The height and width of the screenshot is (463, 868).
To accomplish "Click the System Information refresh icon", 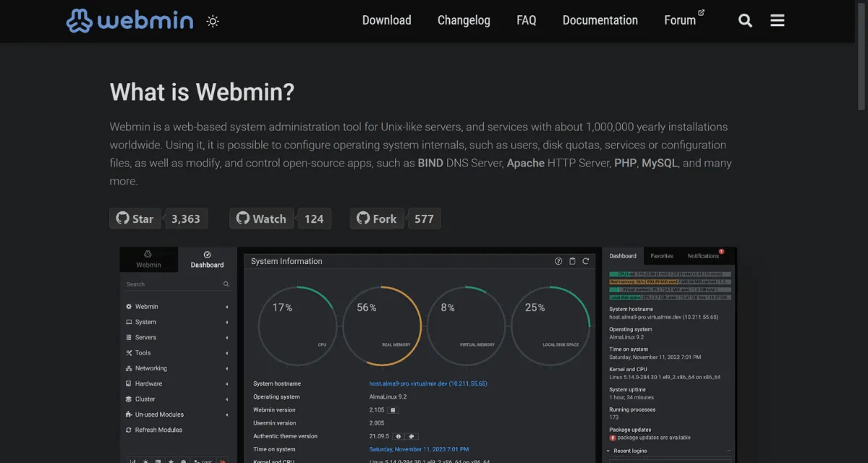I will click(x=586, y=261).
